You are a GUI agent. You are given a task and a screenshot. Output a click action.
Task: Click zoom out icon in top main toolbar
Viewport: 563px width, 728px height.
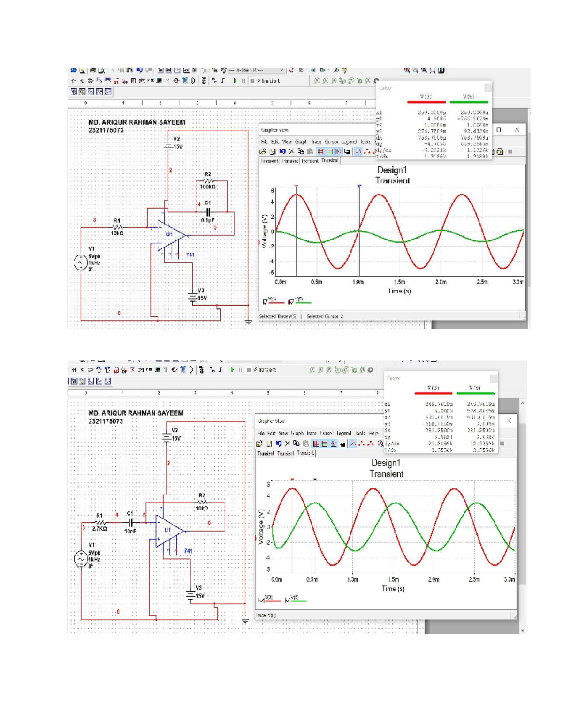pyautogui.click(x=415, y=70)
